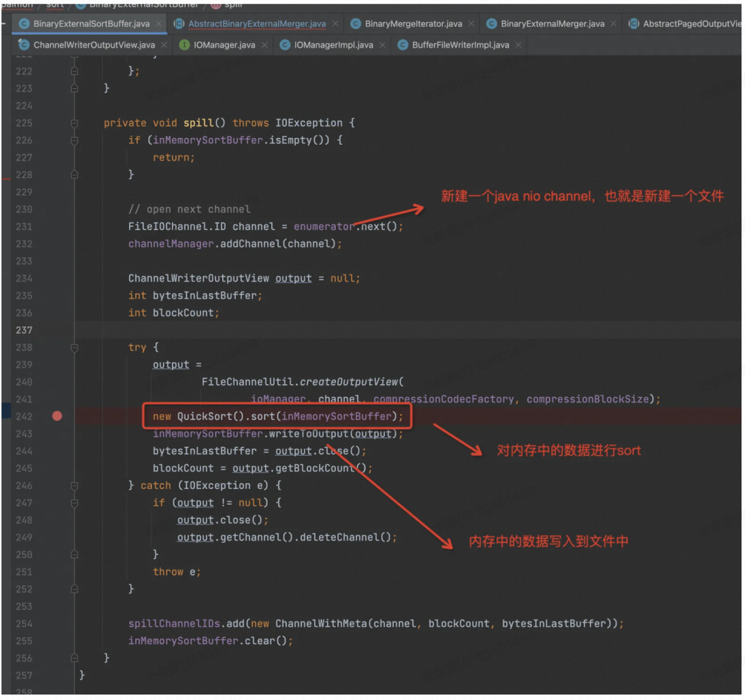Click the class icon on the ChannelWriterOutputView.java tab

[x=23, y=45]
